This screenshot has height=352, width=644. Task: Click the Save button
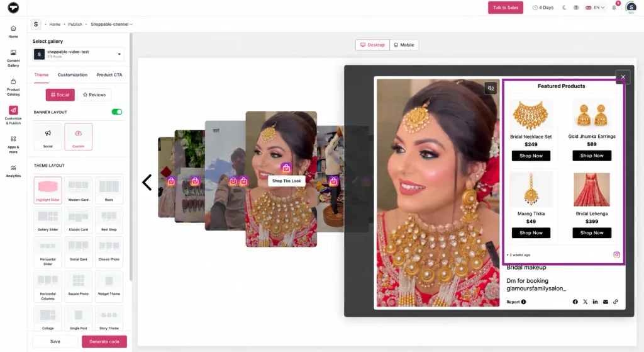point(55,341)
